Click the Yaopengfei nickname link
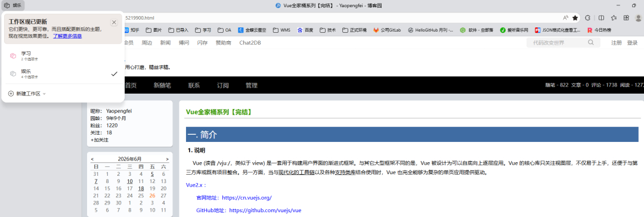Viewport: 644px width, 217px height. click(x=119, y=111)
